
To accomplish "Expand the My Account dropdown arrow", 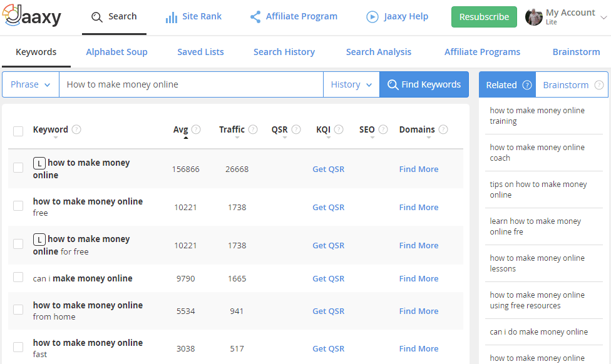I will click(603, 18).
